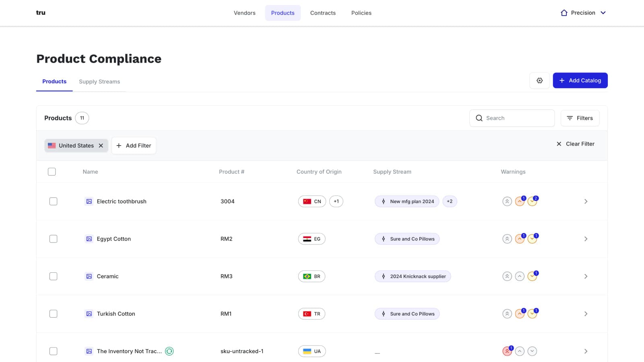The height and width of the screenshot is (362, 644).
Task: Click the sync status icon on Inventory Not Trac row
Action: click(169, 351)
